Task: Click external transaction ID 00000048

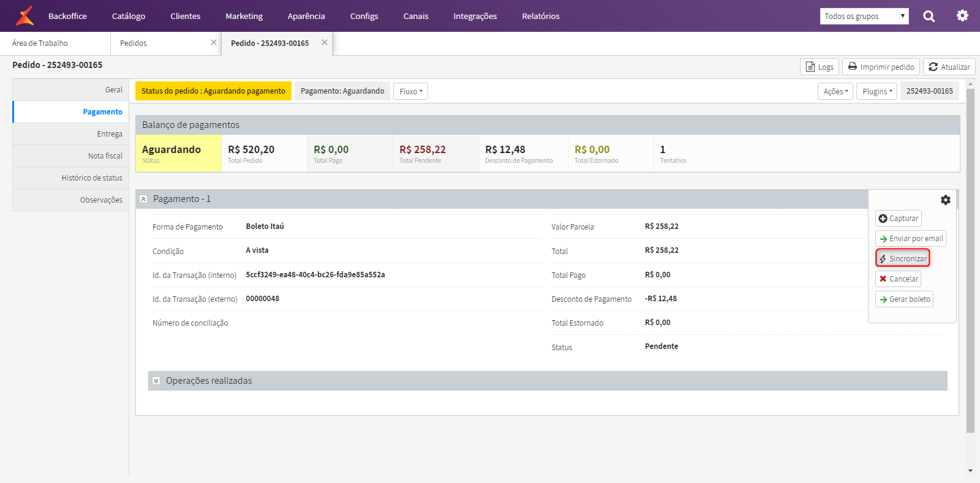Action: pos(263,299)
